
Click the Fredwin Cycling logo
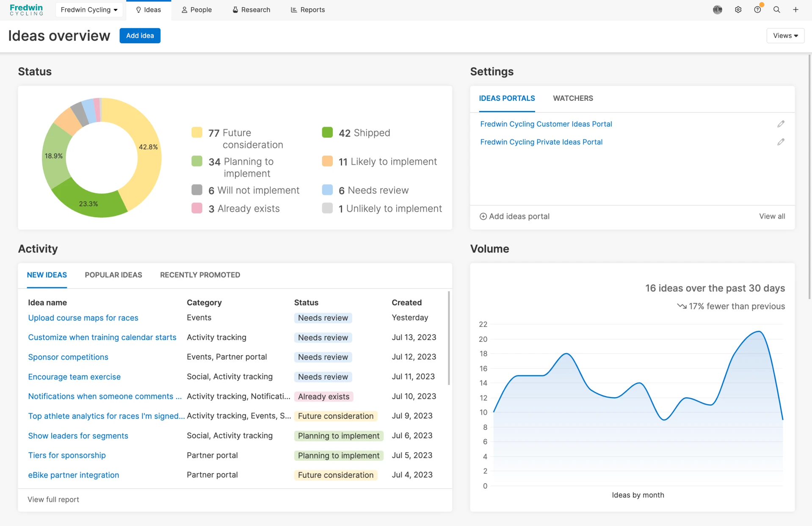coord(26,10)
